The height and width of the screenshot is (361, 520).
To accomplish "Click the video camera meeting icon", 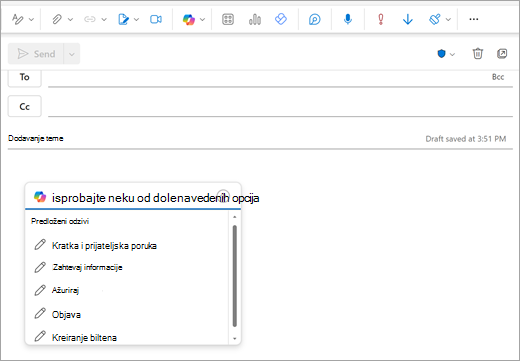I will pos(156,19).
